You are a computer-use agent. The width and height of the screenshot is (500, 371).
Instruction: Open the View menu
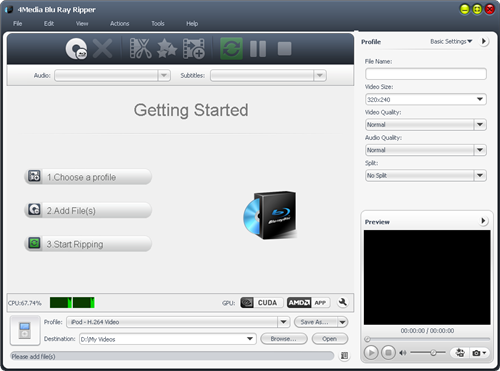[x=82, y=24]
